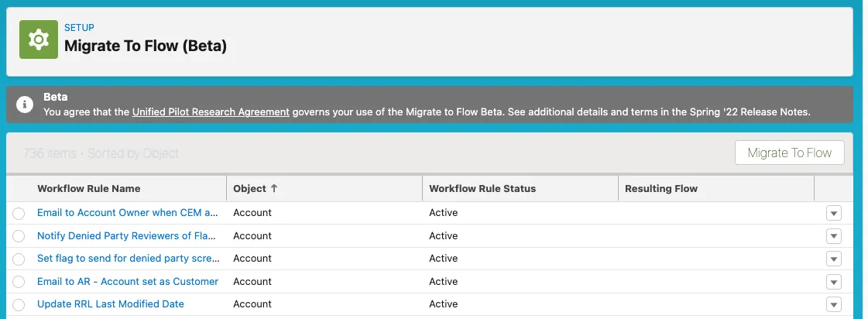This screenshot has width=868, height=319.
Task: Open Set flag to send for denied party link
Action: [129, 258]
